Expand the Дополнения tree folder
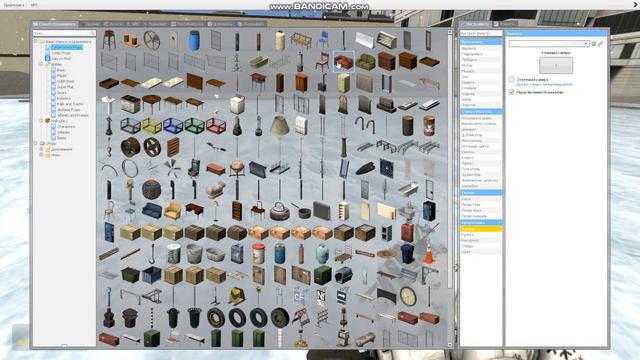The width and height of the screenshot is (640, 360). pyautogui.click(x=41, y=149)
